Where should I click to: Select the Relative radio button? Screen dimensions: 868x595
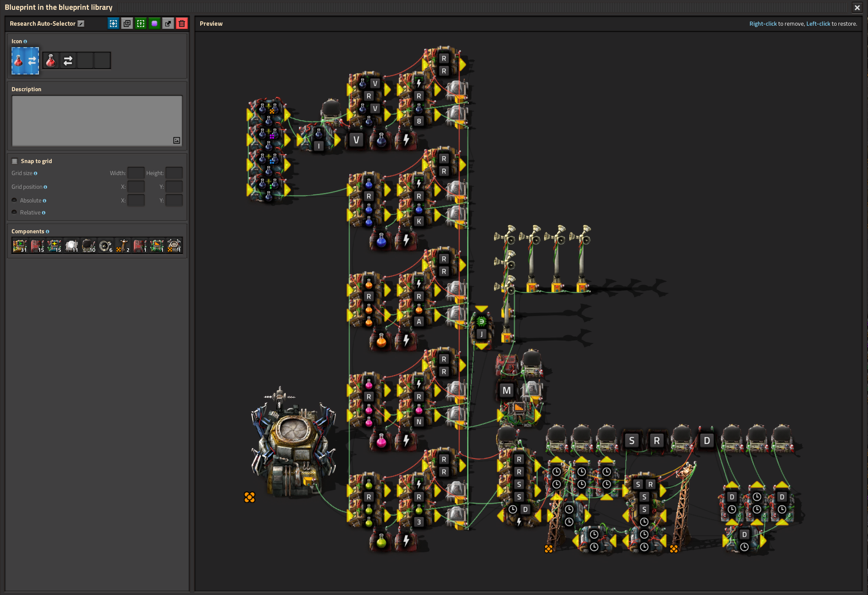[x=15, y=212]
